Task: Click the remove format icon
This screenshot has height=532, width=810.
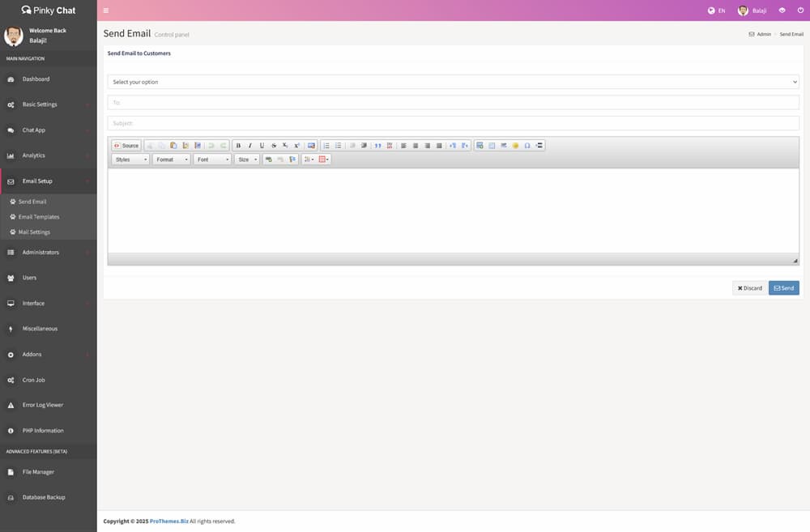Action: point(311,146)
